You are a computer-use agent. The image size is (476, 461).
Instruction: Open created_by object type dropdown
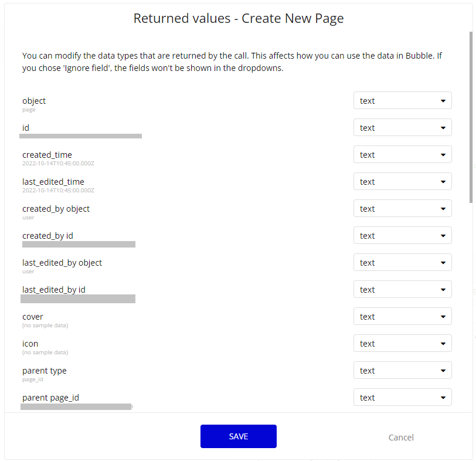coord(403,209)
